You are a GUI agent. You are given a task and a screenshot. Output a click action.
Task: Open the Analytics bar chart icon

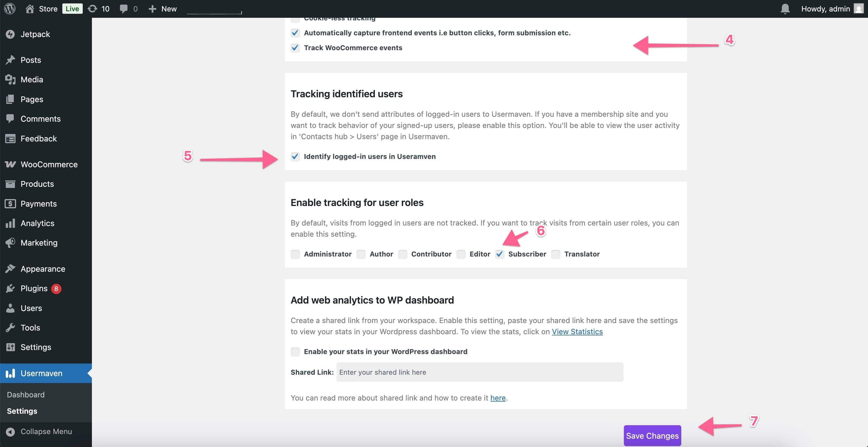pyautogui.click(x=10, y=223)
